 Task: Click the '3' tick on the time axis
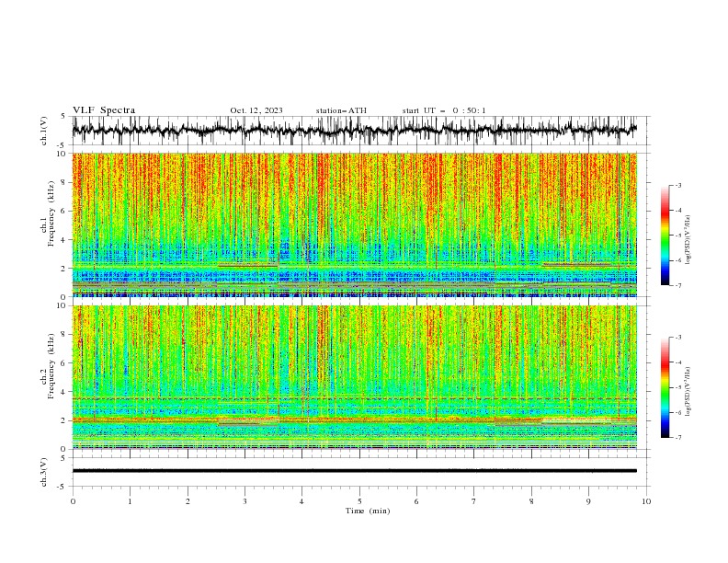coord(245,501)
